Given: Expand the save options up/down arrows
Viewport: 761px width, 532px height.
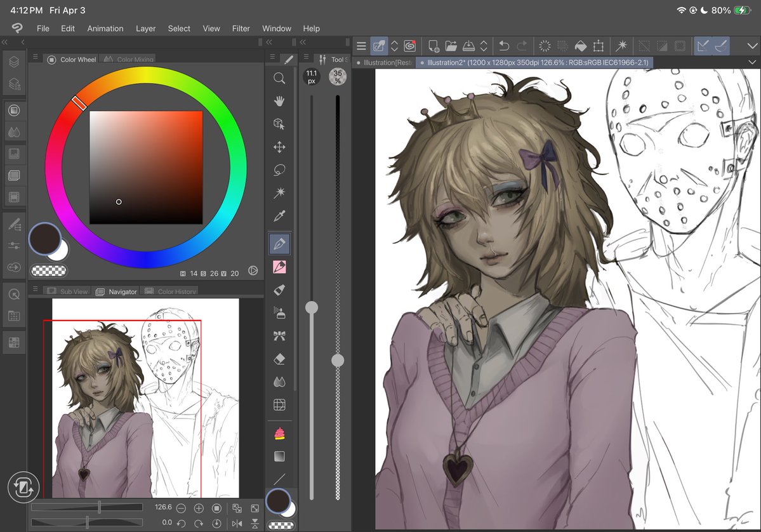Looking at the screenshot, I should point(484,46).
